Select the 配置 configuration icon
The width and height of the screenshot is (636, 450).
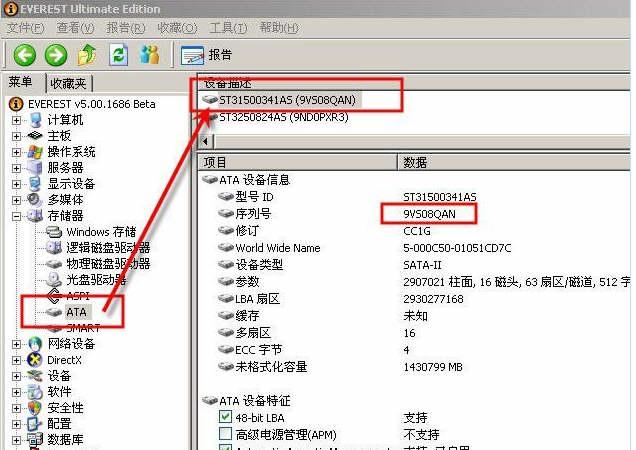[x=34, y=424]
